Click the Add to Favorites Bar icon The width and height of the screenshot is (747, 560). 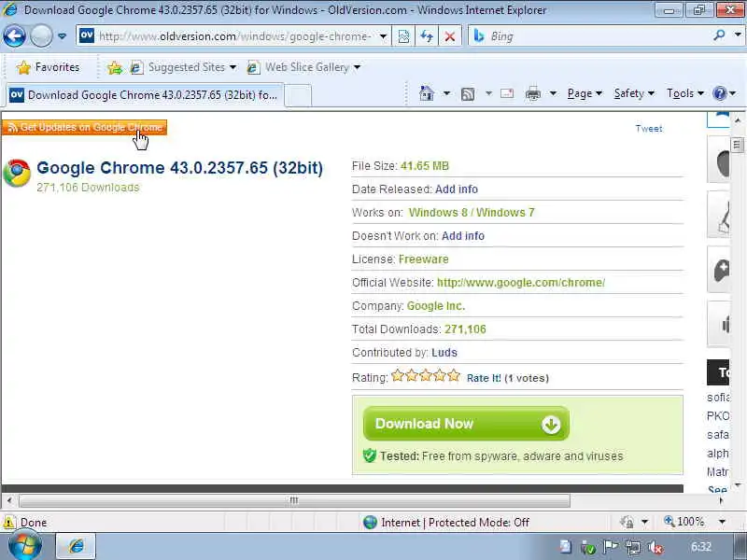point(115,68)
